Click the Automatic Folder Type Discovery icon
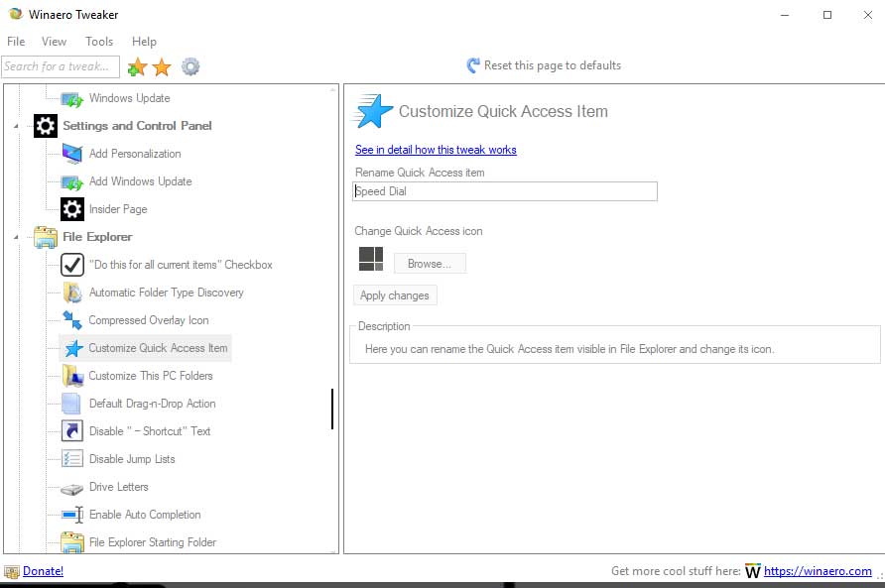 point(72,293)
